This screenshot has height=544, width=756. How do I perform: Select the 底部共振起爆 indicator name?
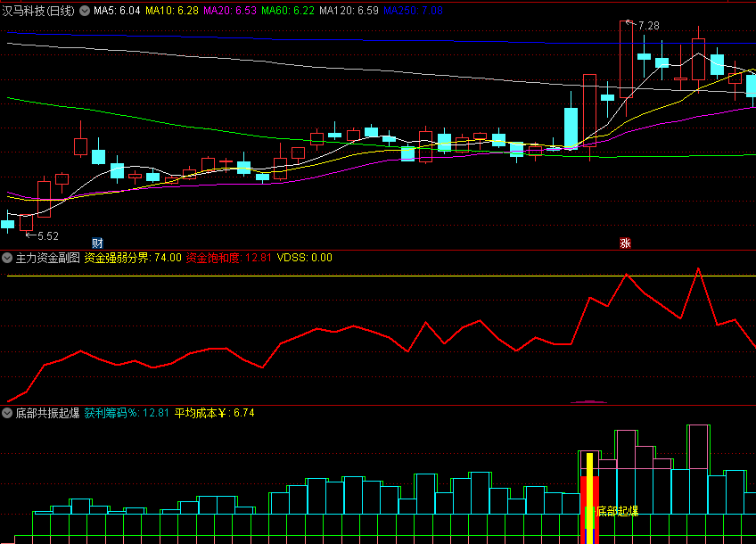click(48, 413)
